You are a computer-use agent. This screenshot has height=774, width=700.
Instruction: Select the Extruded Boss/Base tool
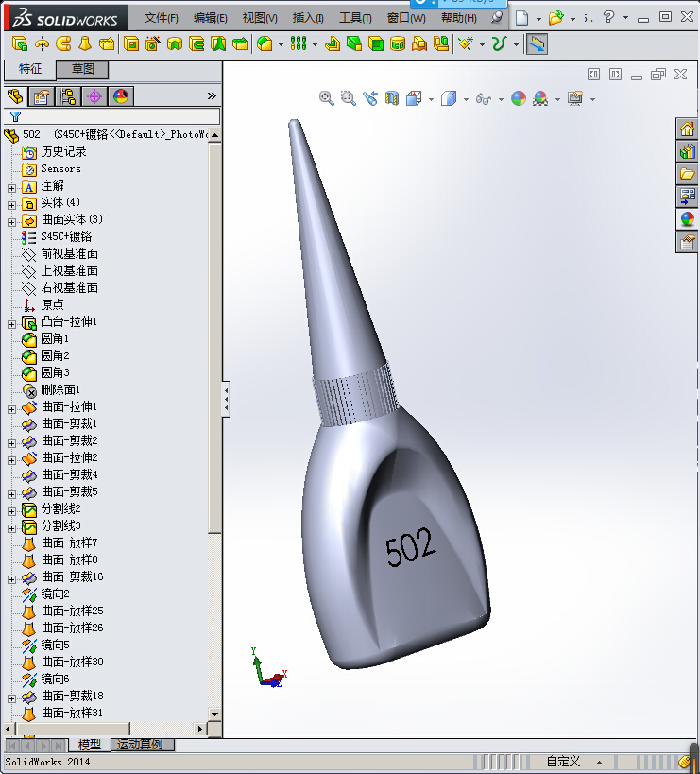point(19,43)
